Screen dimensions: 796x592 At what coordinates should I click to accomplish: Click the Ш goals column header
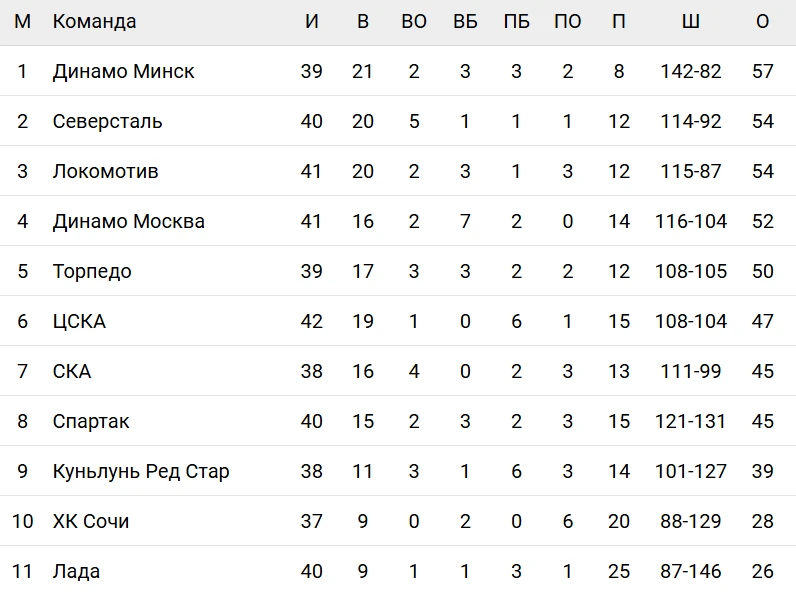pos(690,22)
